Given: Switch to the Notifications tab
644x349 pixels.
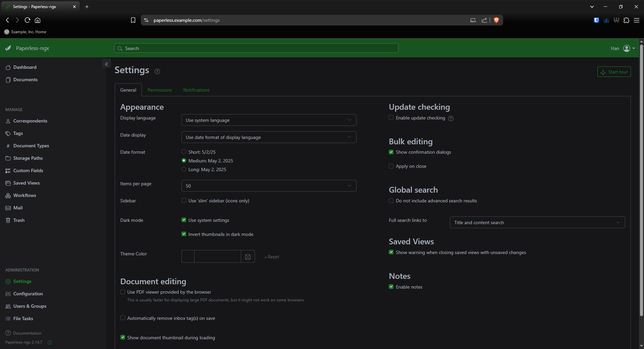Looking at the screenshot, I should tap(196, 90).
